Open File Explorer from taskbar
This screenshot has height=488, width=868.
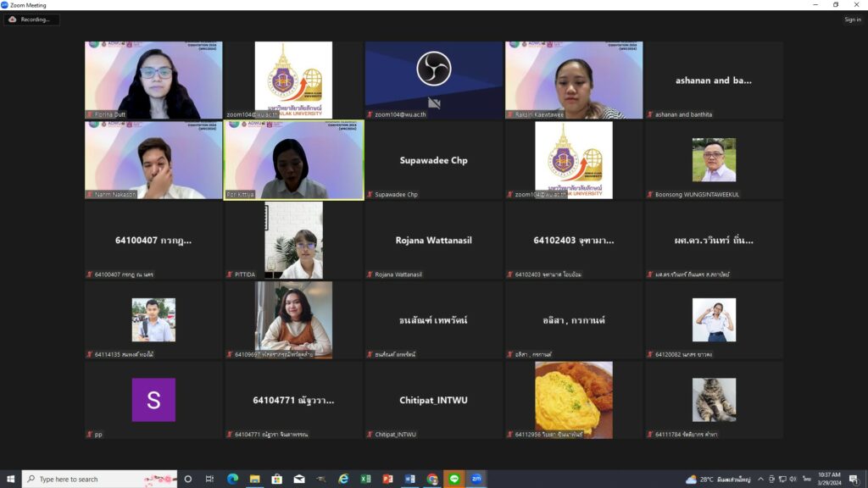pyautogui.click(x=254, y=479)
